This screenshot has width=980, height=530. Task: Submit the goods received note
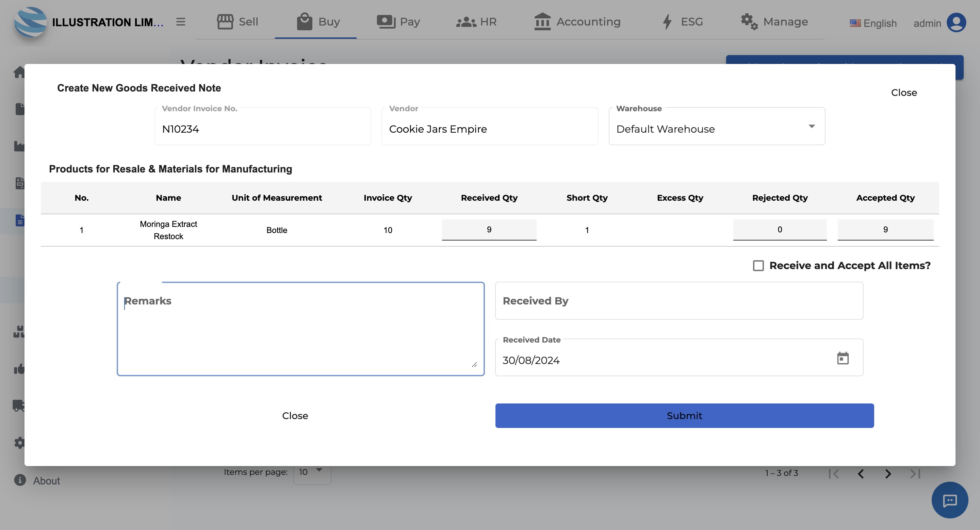pyautogui.click(x=684, y=416)
